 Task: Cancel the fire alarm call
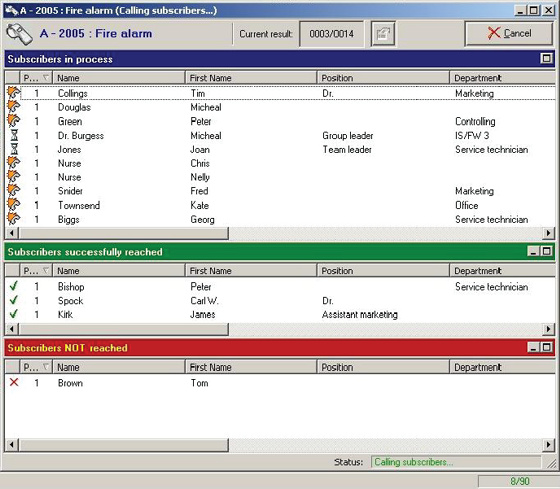tap(509, 34)
